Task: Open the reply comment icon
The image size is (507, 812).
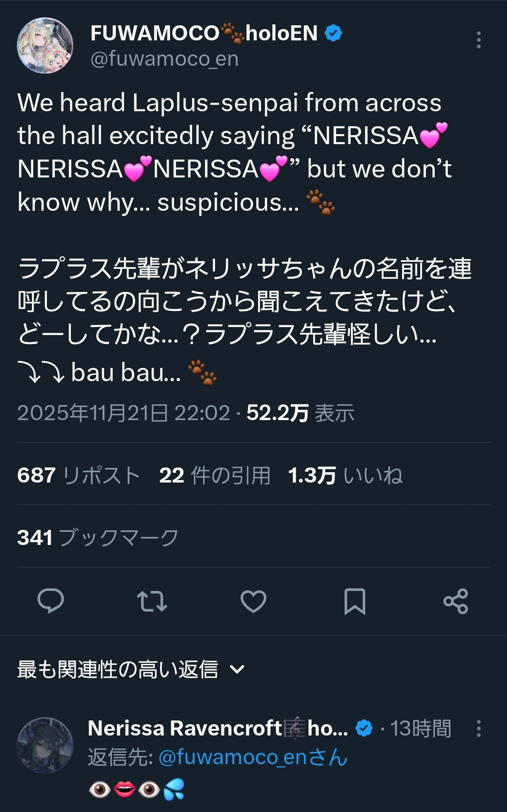Action: [x=51, y=601]
